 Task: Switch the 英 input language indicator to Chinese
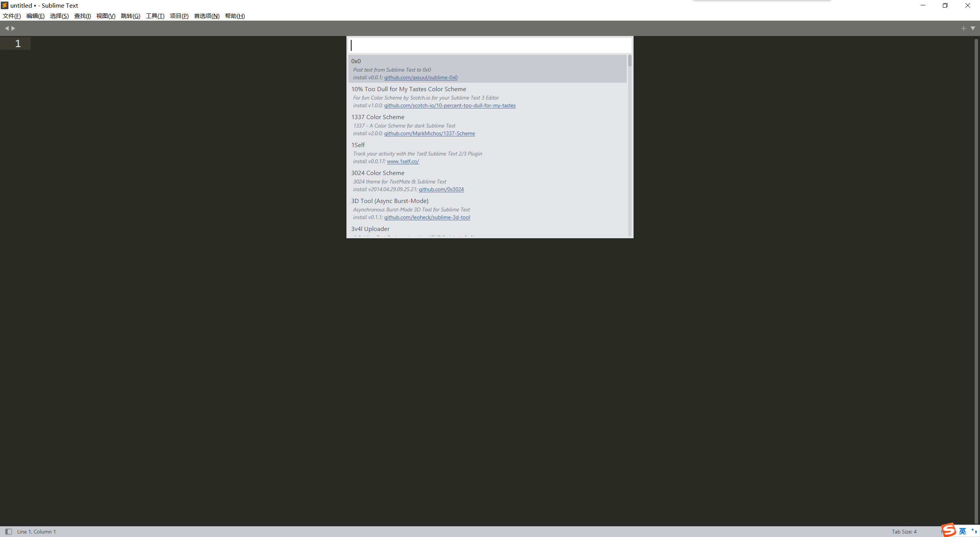962,531
